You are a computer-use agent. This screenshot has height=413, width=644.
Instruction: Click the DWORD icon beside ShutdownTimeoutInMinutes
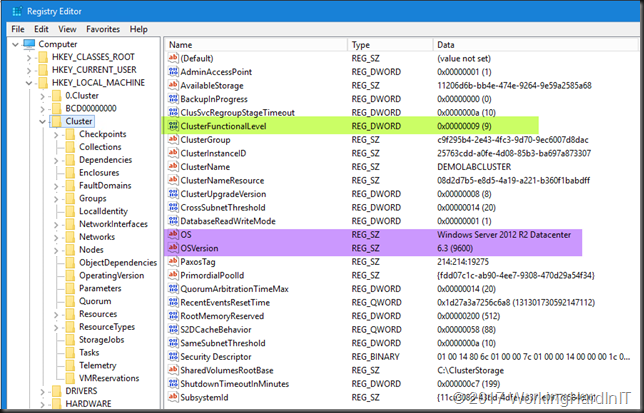pos(173,383)
